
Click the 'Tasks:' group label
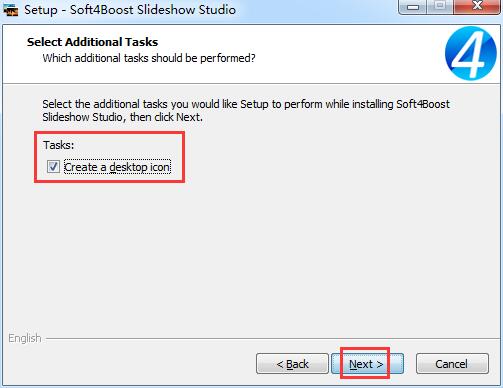(x=58, y=145)
